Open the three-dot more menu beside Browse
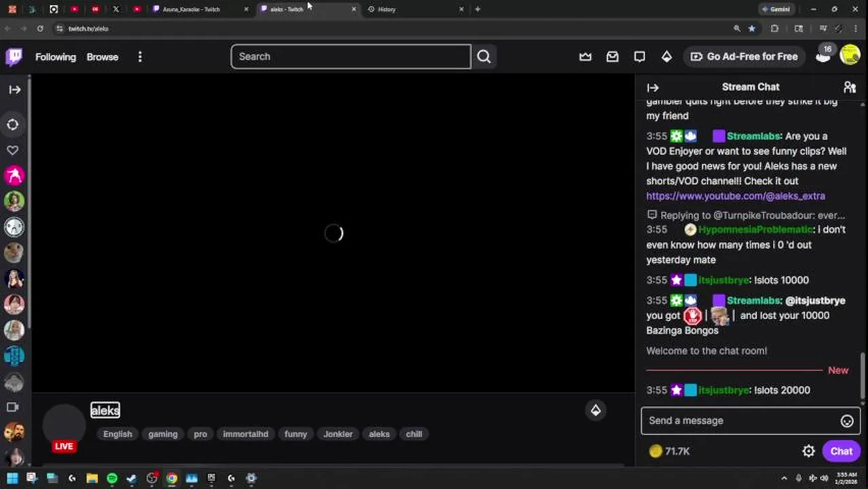 (140, 57)
